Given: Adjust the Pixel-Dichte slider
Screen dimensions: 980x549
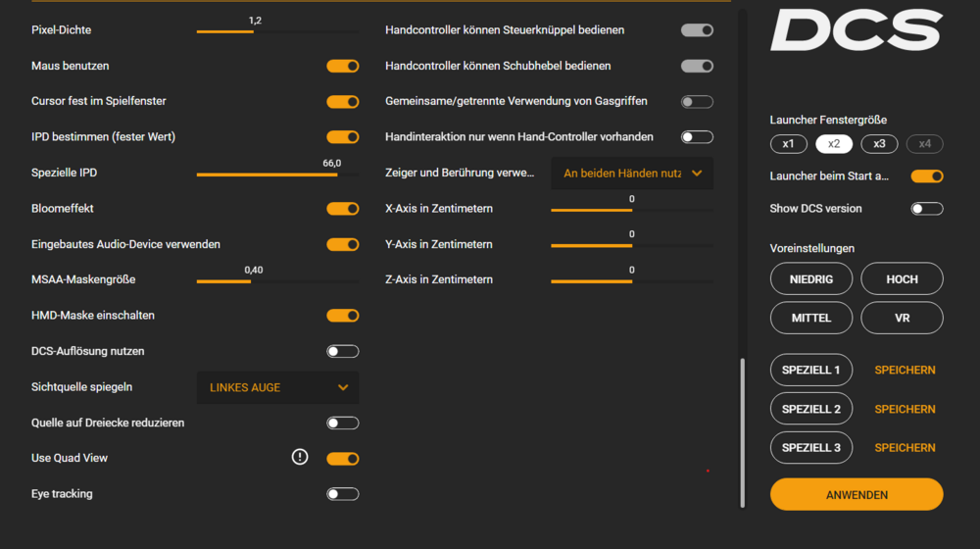Looking at the screenshot, I should click(x=254, y=31).
